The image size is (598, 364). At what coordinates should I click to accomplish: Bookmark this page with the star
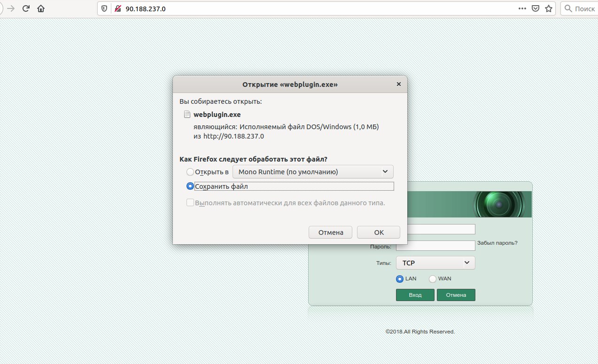548,8
